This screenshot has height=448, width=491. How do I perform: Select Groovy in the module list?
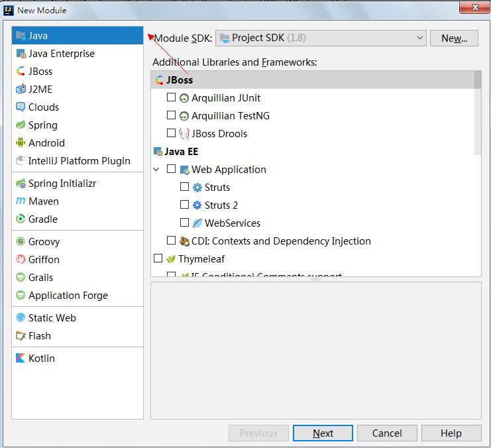78,241
